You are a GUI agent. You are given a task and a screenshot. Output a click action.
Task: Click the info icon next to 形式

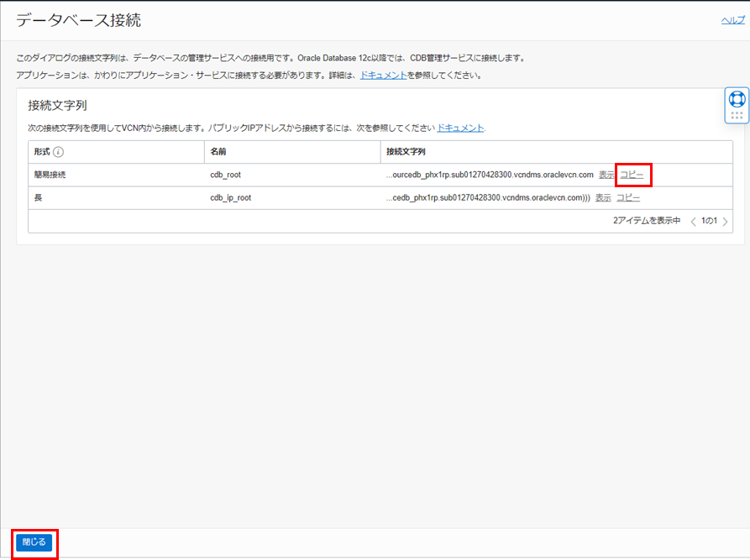60,152
